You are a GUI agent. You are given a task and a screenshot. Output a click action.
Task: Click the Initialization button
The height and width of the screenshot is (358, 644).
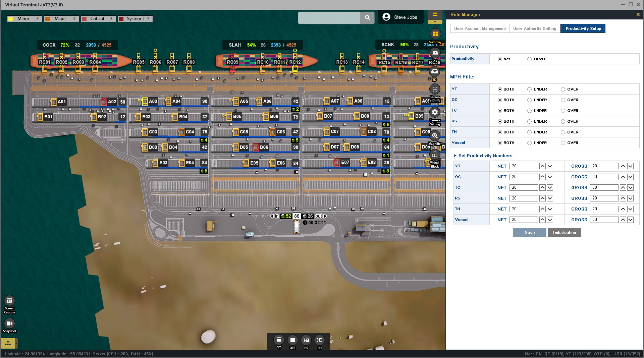click(564, 233)
